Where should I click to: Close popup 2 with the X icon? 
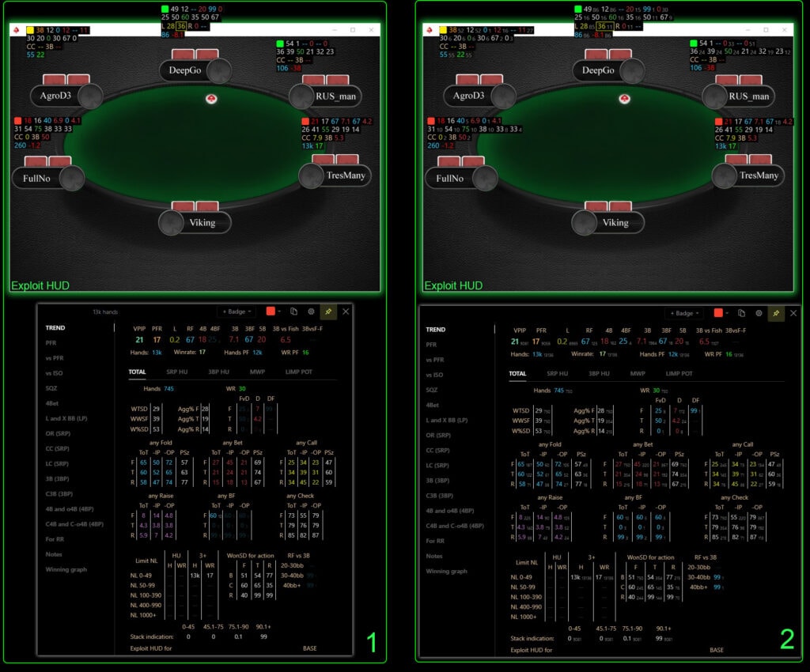(793, 313)
